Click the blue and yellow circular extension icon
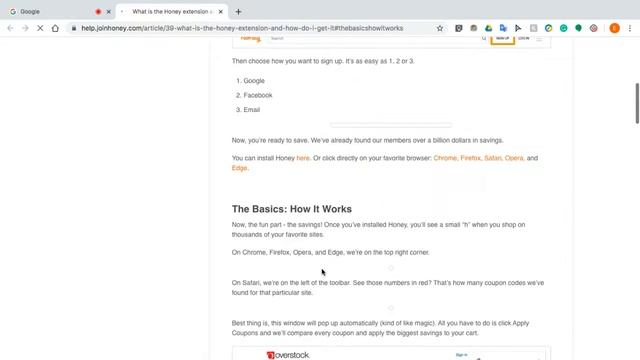This screenshot has height=360, width=640. point(549,28)
